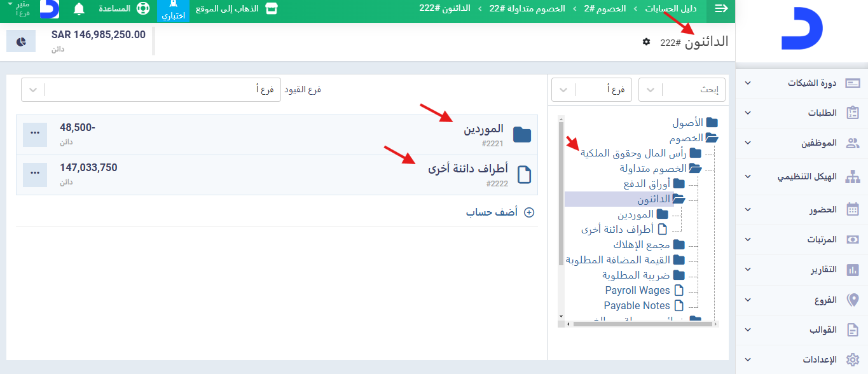Toggle sidebar with the arrow menu icon
868x374 pixels.
click(721, 9)
